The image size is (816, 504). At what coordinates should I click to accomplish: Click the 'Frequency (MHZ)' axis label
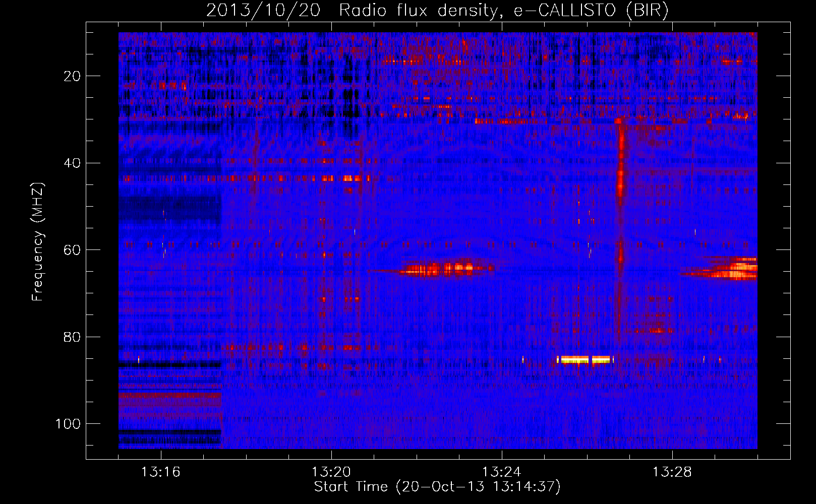[38, 242]
